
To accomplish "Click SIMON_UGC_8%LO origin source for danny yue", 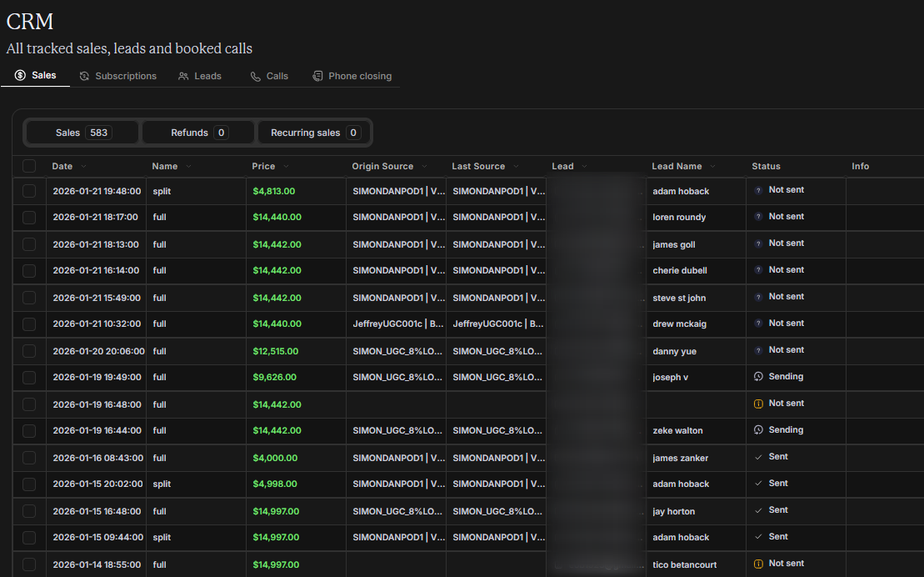I will pyautogui.click(x=397, y=351).
